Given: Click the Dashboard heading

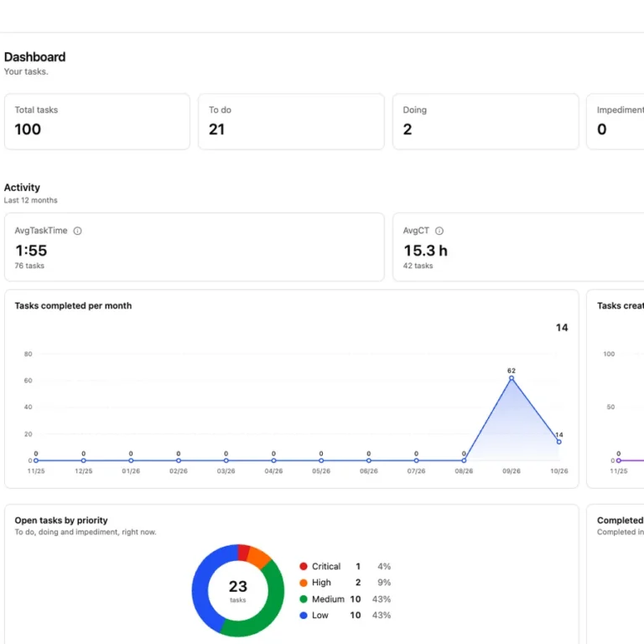Looking at the screenshot, I should click(35, 57).
